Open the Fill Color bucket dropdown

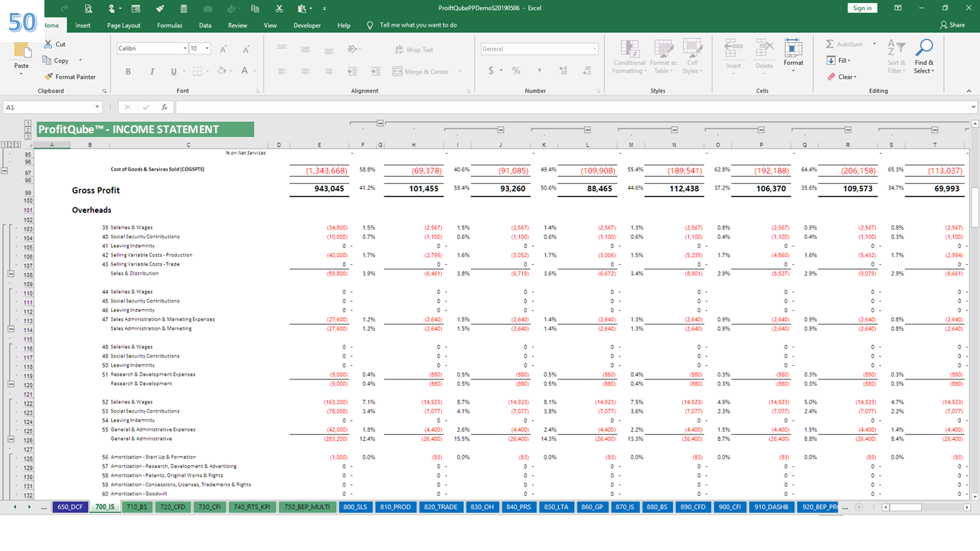[x=232, y=71]
